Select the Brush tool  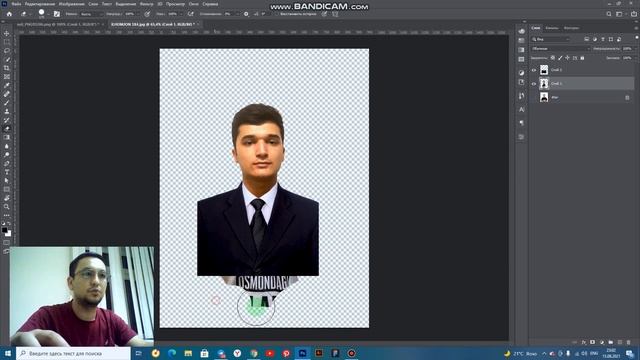7,103
